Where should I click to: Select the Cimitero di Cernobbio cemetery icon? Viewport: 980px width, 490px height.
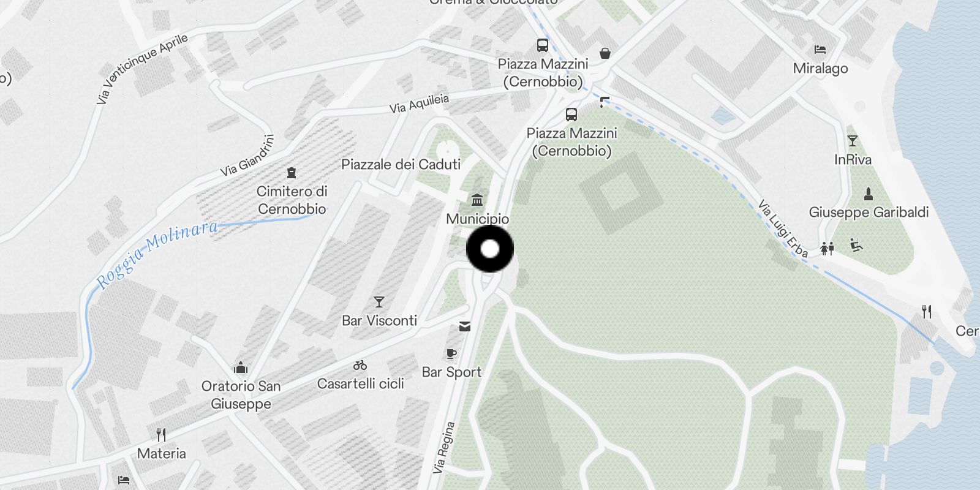tap(292, 173)
